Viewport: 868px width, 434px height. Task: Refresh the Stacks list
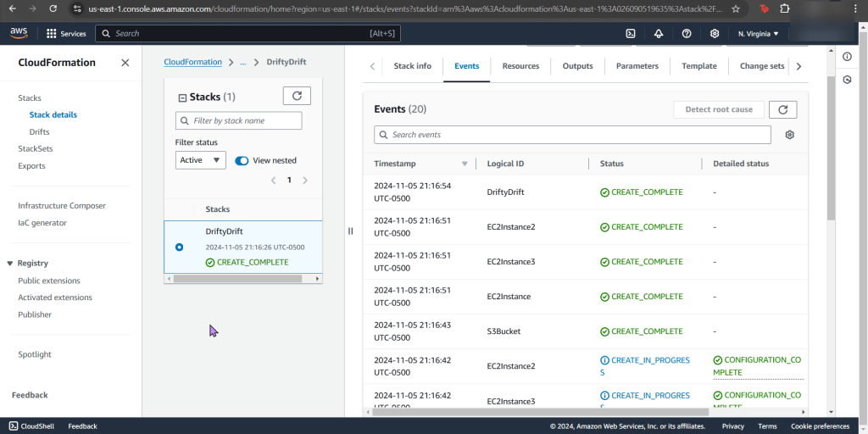(297, 96)
